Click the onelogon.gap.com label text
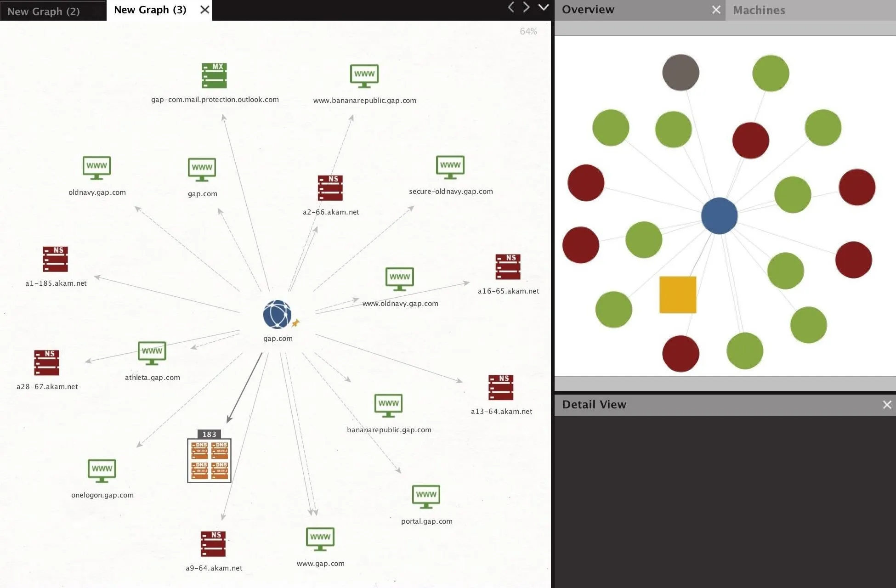Screen dimensions: 896x588 [102, 495]
